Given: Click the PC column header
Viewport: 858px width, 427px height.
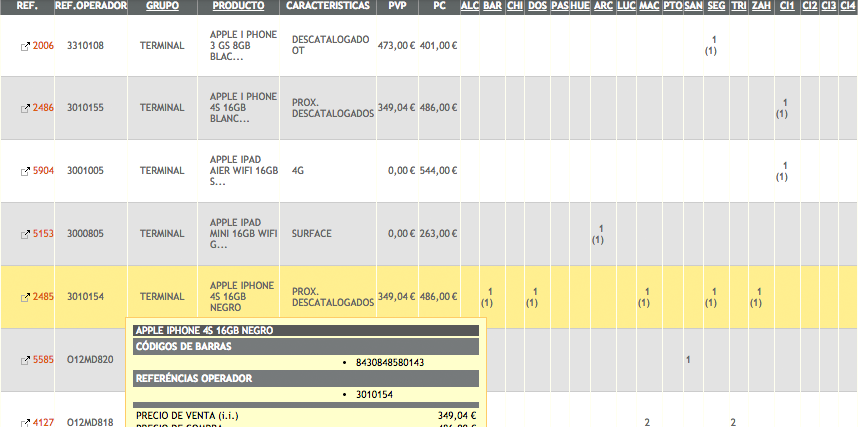Looking at the screenshot, I should coord(439,6).
